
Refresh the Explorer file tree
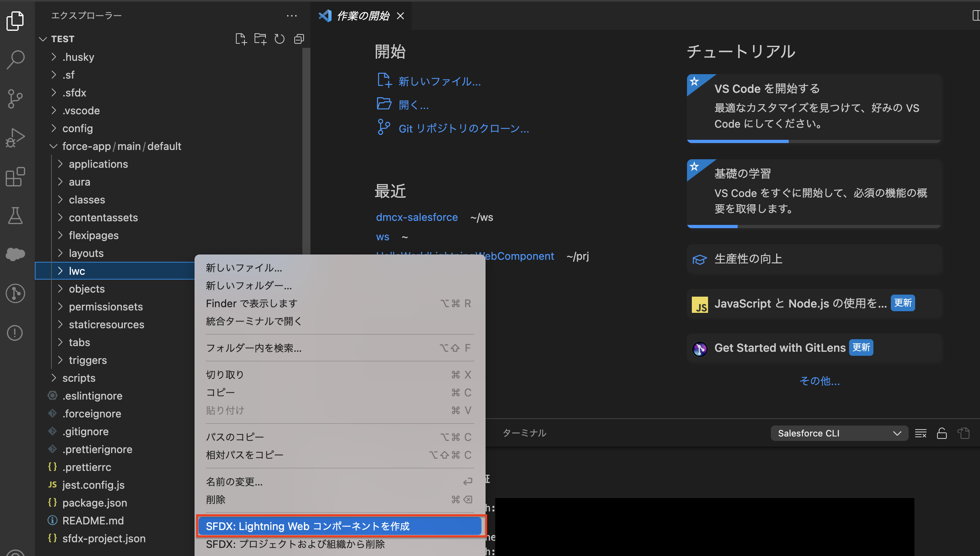coord(280,38)
